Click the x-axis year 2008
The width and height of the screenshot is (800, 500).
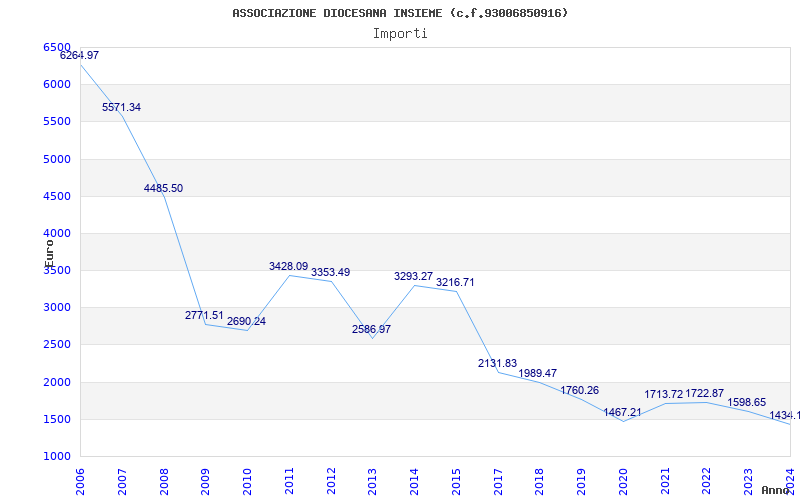point(164,482)
